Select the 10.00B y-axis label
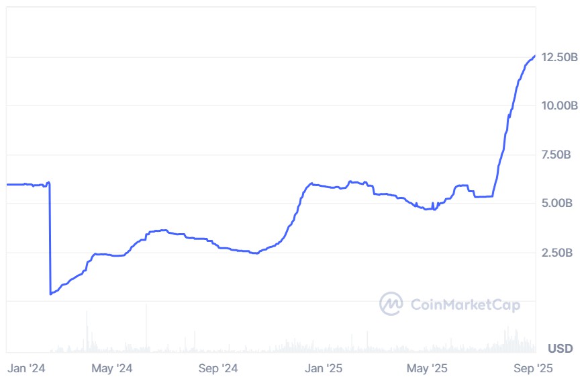 [x=558, y=106]
